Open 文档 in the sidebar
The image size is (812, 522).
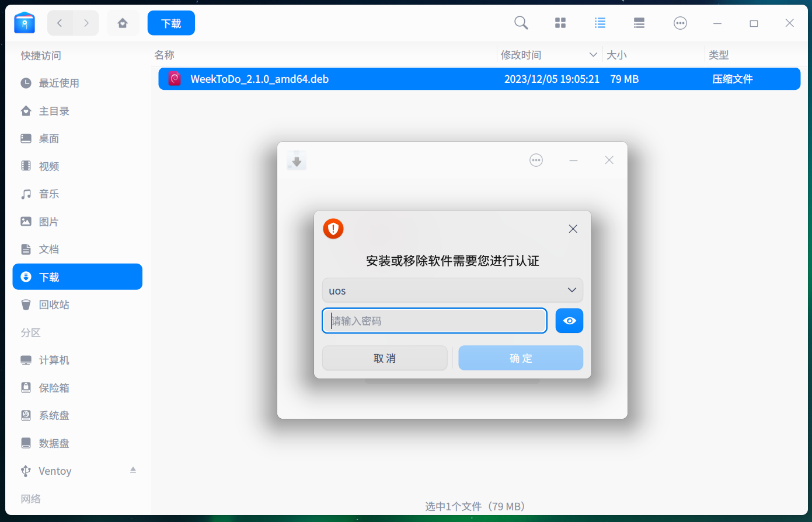click(77, 250)
